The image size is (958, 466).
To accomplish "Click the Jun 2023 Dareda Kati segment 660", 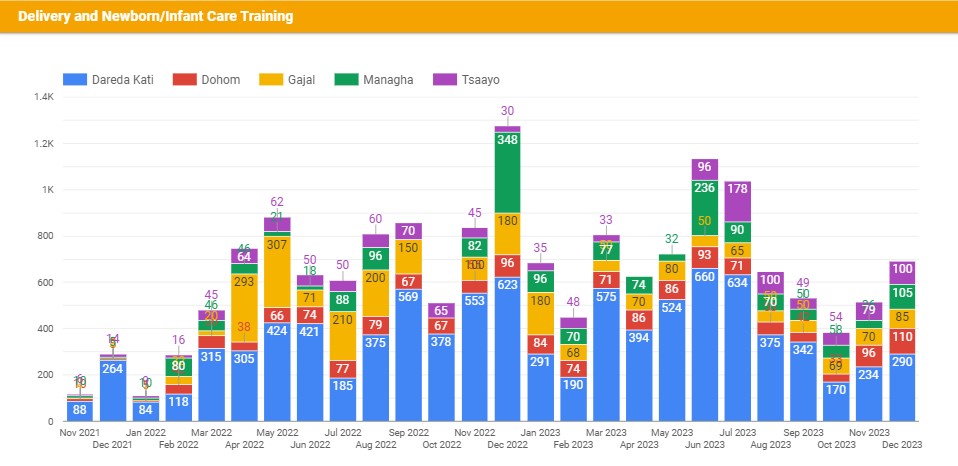I will (705, 344).
